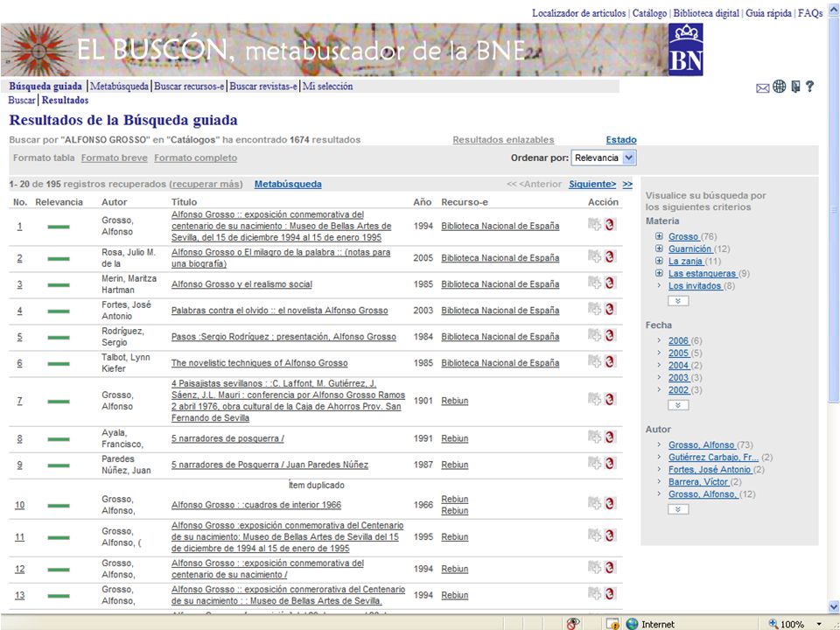Screen dimensions: 840x630
Task: Expand the La zanja subject facet
Action: tap(659, 261)
